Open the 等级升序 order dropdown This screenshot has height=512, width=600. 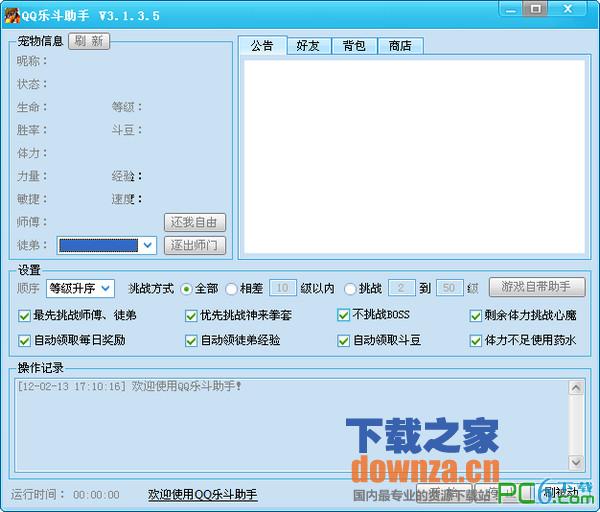80,288
